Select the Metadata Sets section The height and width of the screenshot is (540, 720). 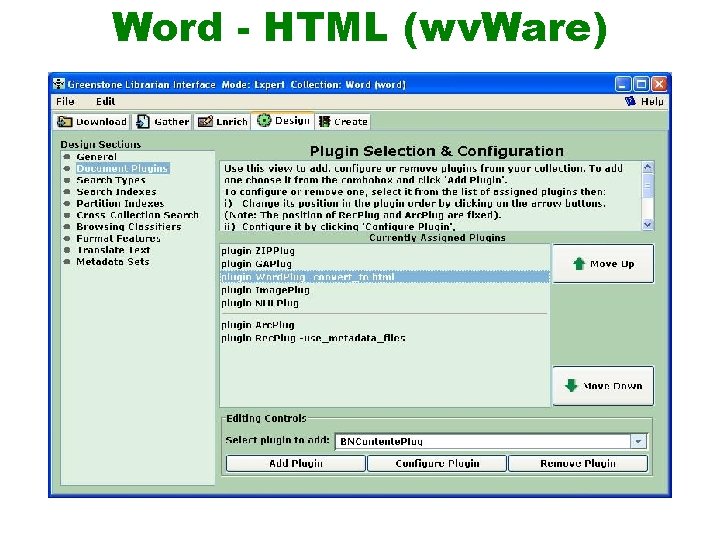click(x=112, y=262)
